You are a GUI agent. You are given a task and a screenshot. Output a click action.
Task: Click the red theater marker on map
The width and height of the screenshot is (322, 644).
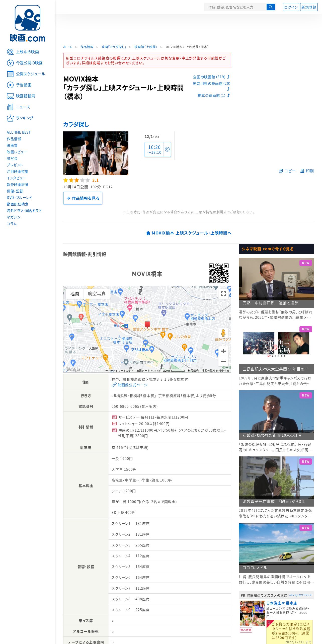coord(147,325)
